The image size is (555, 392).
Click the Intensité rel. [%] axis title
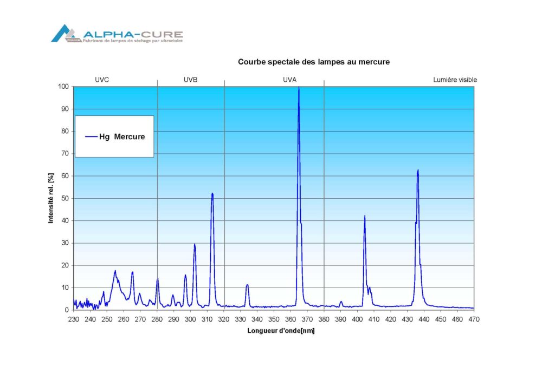pos(51,198)
